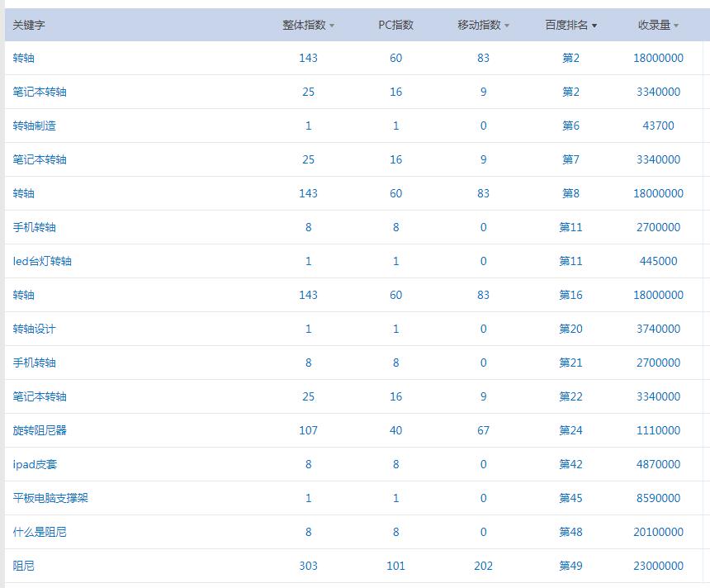The image size is (710, 588).
Task: Toggle the 百度排名 sort arrow
Action: (x=594, y=26)
